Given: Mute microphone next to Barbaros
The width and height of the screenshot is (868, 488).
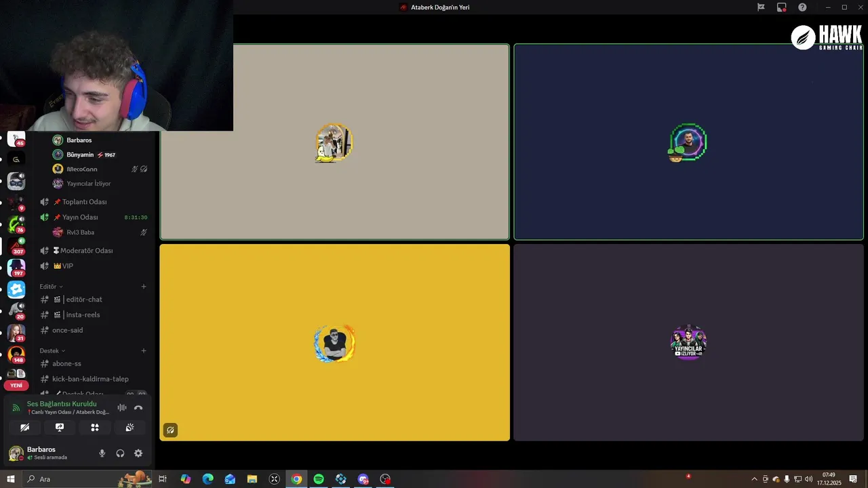Looking at the screenshot, I should 102,453.
